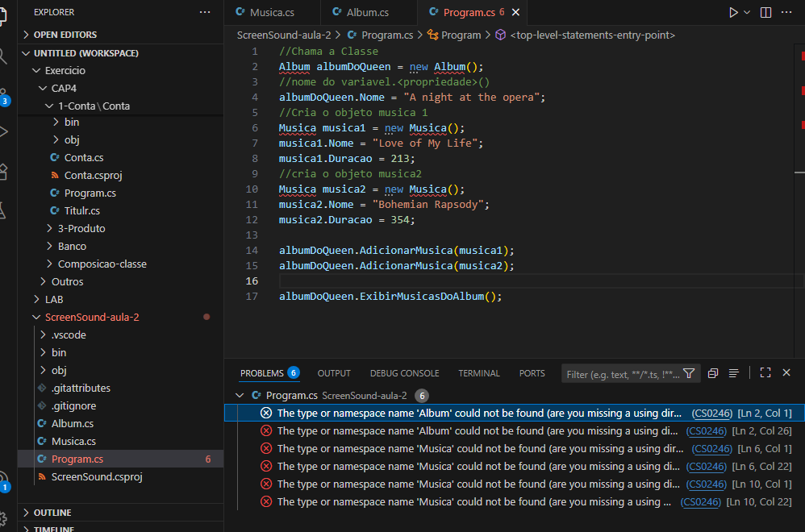Click the filter funnel icon in Problems
Screen dimensions: 805x532
[x=689, y=373]
